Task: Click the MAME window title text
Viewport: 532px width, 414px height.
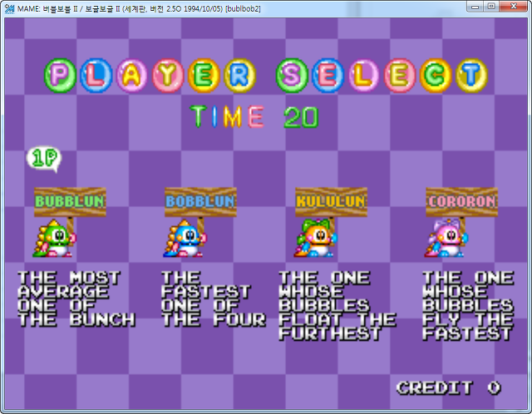Action: 139,9
